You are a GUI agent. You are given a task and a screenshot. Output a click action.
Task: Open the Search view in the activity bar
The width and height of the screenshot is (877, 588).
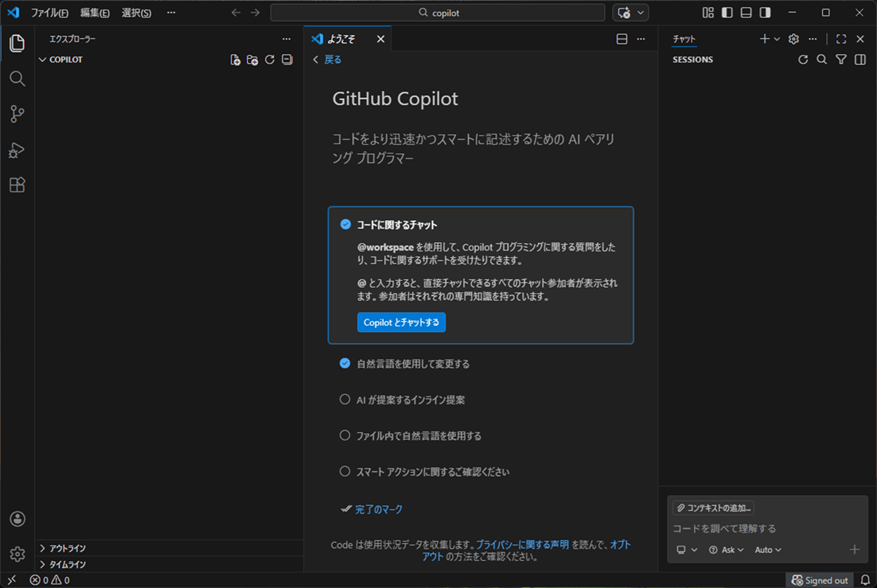(17, 79)
